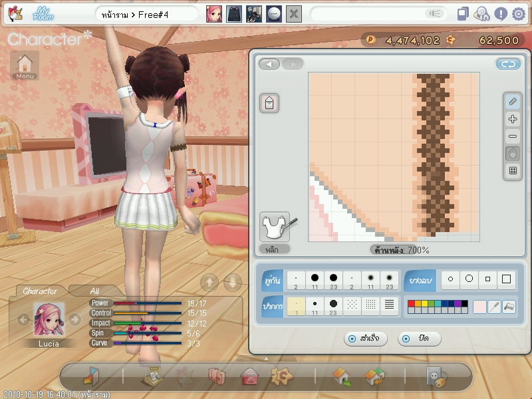Click the speaker icon in chat field
Viewport: 532px width, 399px height.
(435, 13)
